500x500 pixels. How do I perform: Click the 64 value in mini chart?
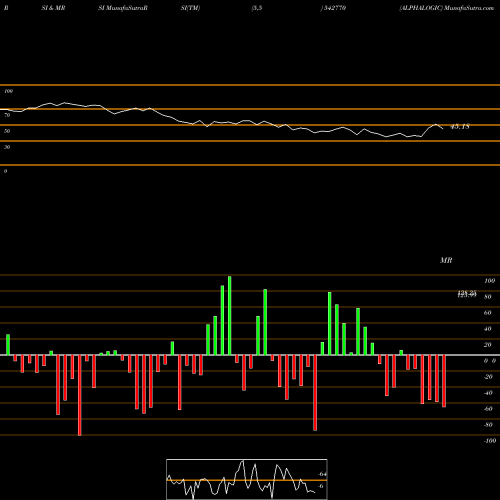click(322, 474)
